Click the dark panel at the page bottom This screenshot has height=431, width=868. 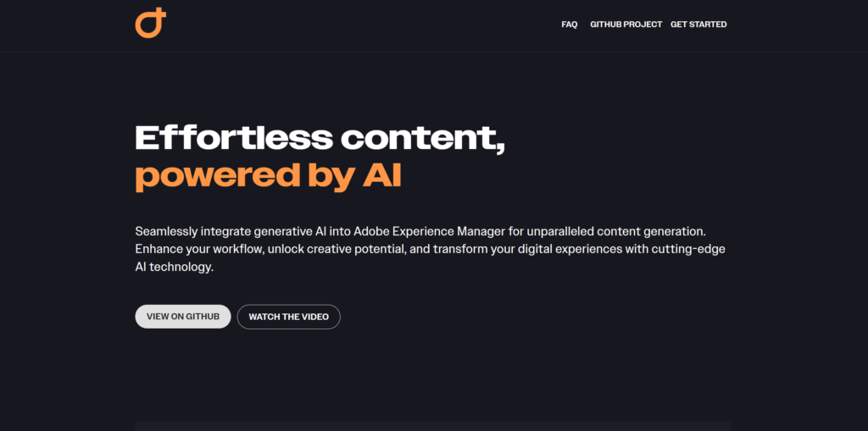click(432, 426)
